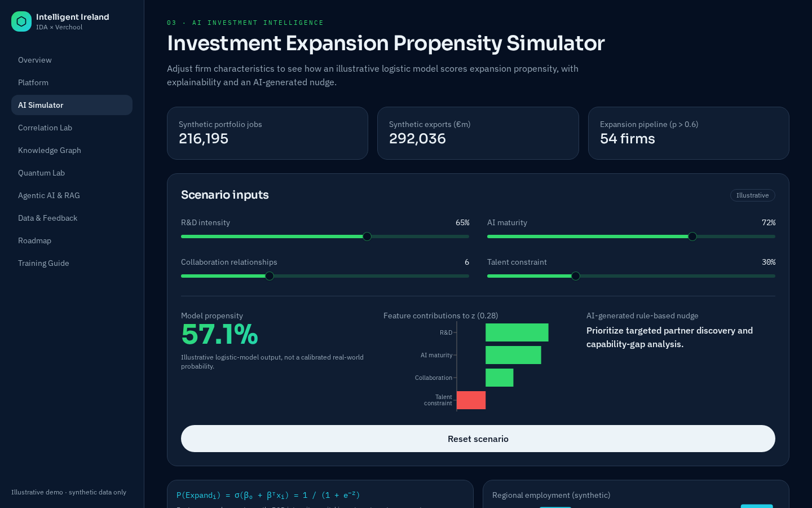Go to the Platform section

[x=72, y=82]
